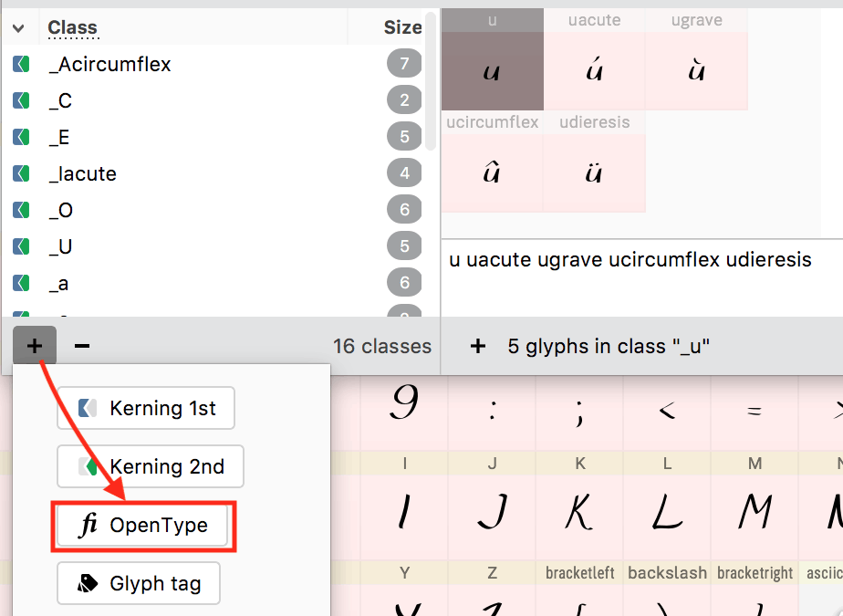The width and height of the screenshot is (843, 616).
Task: Select the _E class row
Action: click(182, 137)
